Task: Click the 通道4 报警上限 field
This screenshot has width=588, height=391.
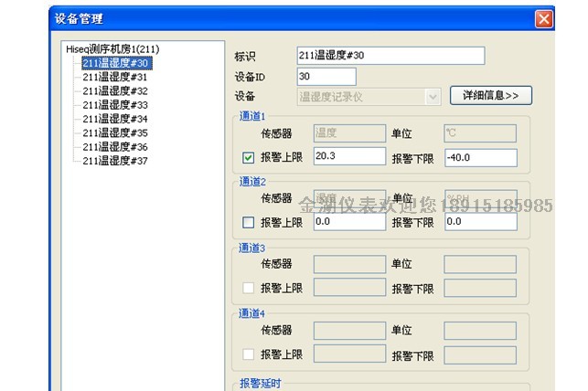Action: coord(349,354)
